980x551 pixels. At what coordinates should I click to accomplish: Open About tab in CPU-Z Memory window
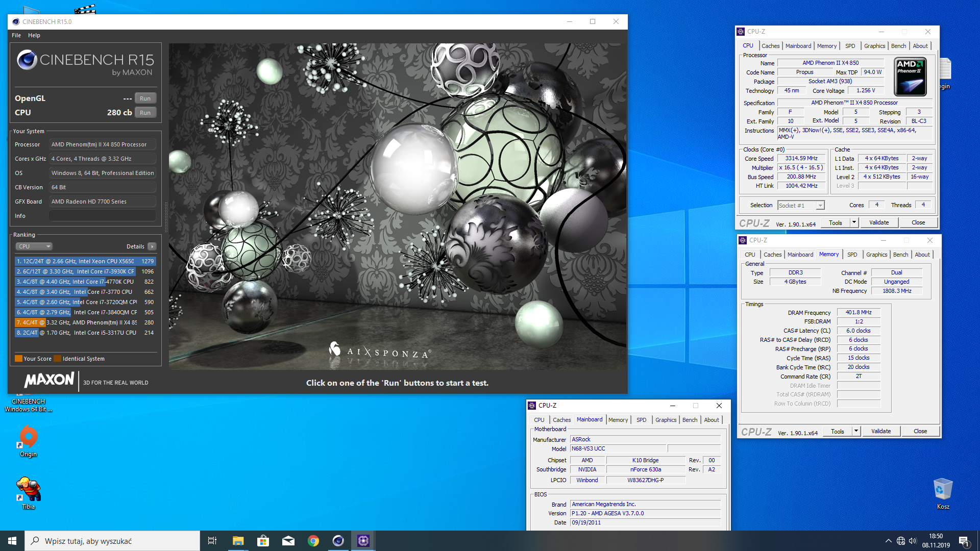[x=922, y=255]
